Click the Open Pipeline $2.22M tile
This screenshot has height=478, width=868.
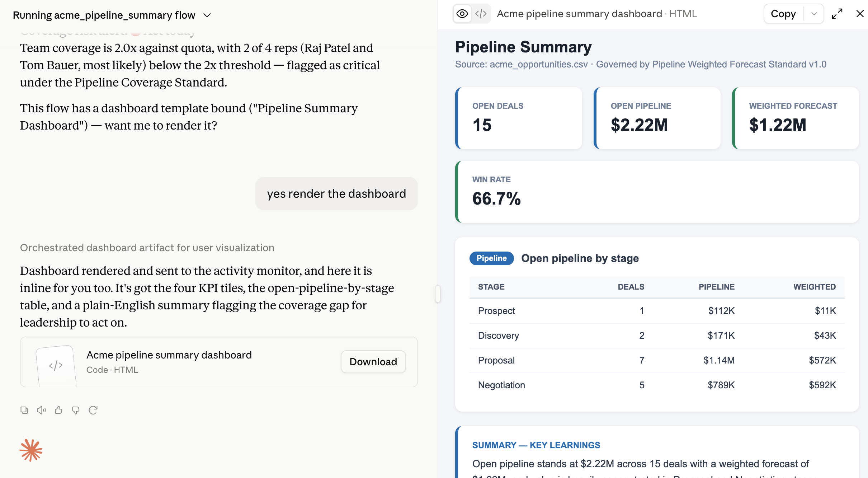tap(657, 118)
